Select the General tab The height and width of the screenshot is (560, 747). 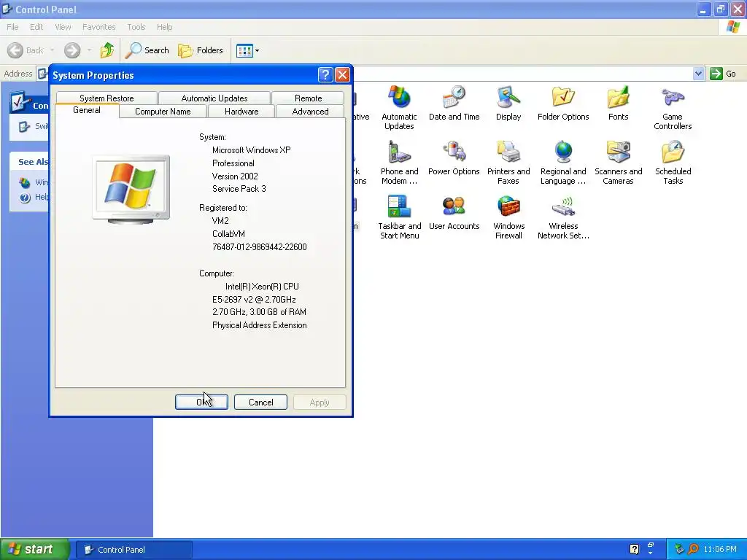87,111
